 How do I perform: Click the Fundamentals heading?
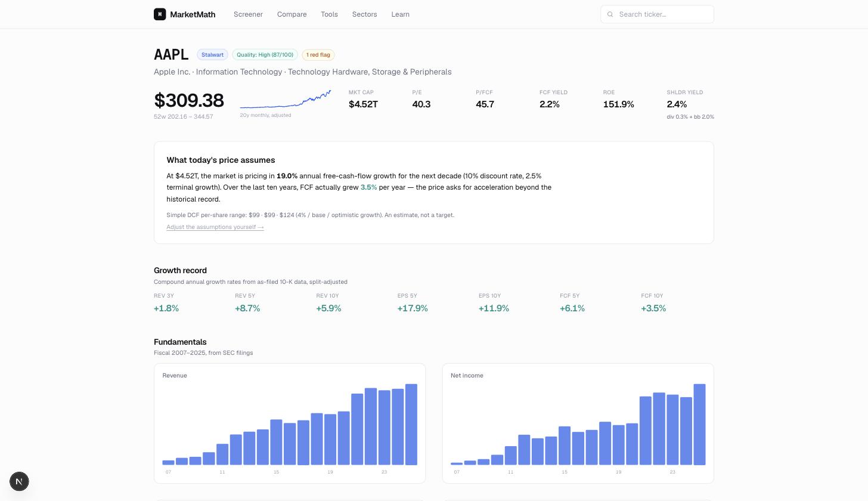[x=180, y=342]
